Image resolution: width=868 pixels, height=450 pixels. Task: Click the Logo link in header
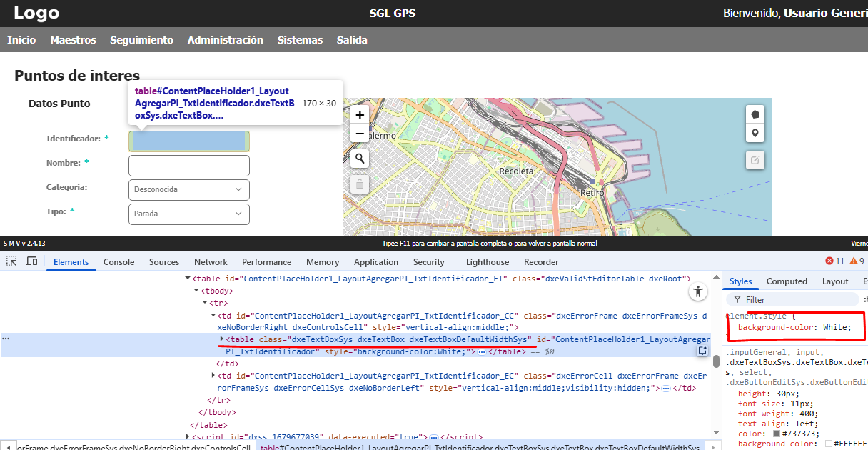(37, 13)
